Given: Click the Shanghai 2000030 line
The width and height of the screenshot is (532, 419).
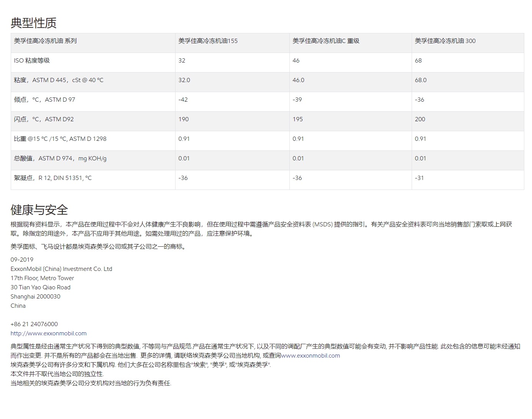Looking at the screenshot, I should [35, 297].
